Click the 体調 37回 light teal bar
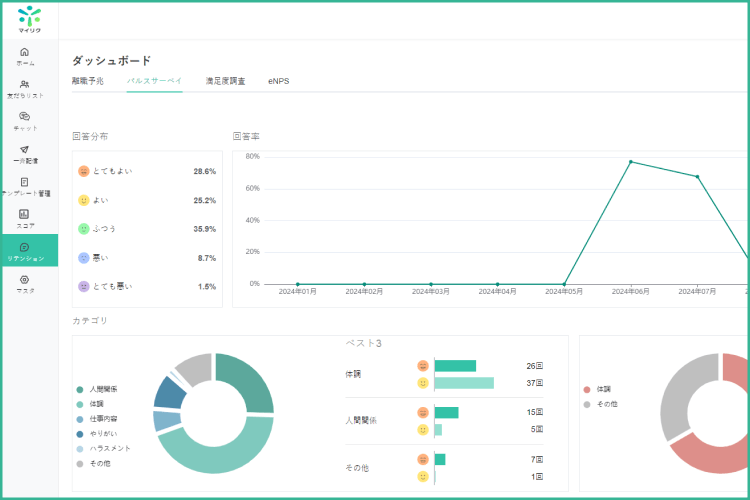This screenshot has width=750, height=500. click(x=464, y=383)
